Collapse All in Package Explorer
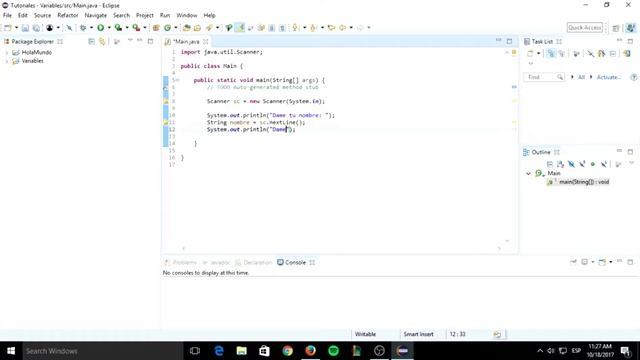 pos(91,42)
